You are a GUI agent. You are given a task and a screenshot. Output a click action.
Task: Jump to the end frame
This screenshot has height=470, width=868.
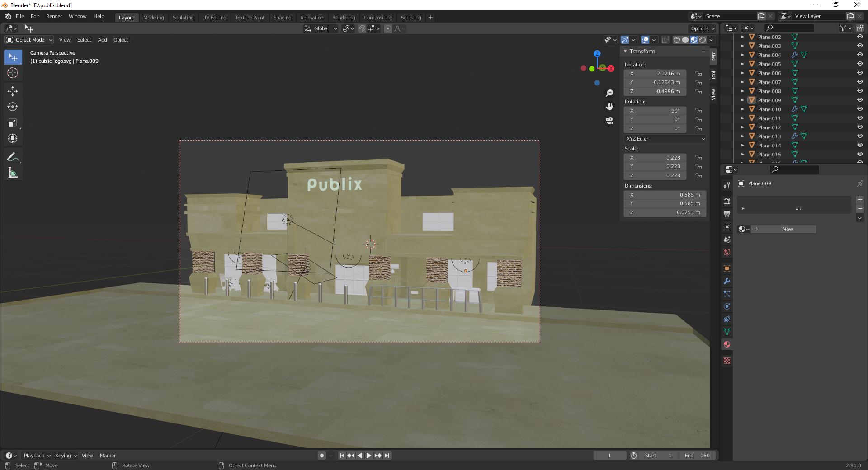click(387, 456)
